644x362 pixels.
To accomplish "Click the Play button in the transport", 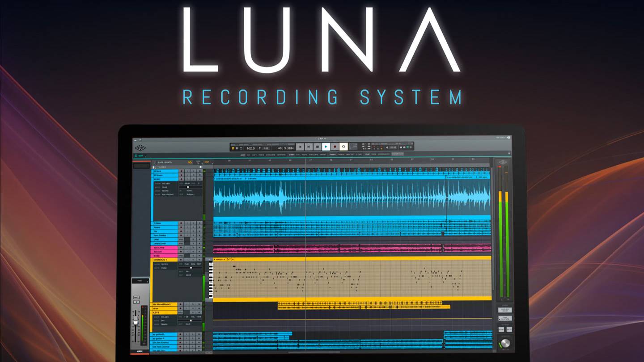I will coord(326,147).
